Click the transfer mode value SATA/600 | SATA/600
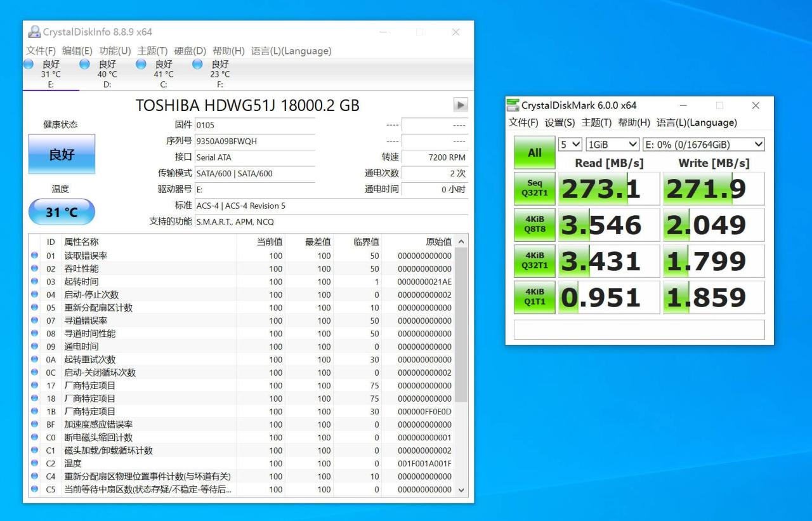The width and height of the screenshot is (812, 521). tap(254, 173)
